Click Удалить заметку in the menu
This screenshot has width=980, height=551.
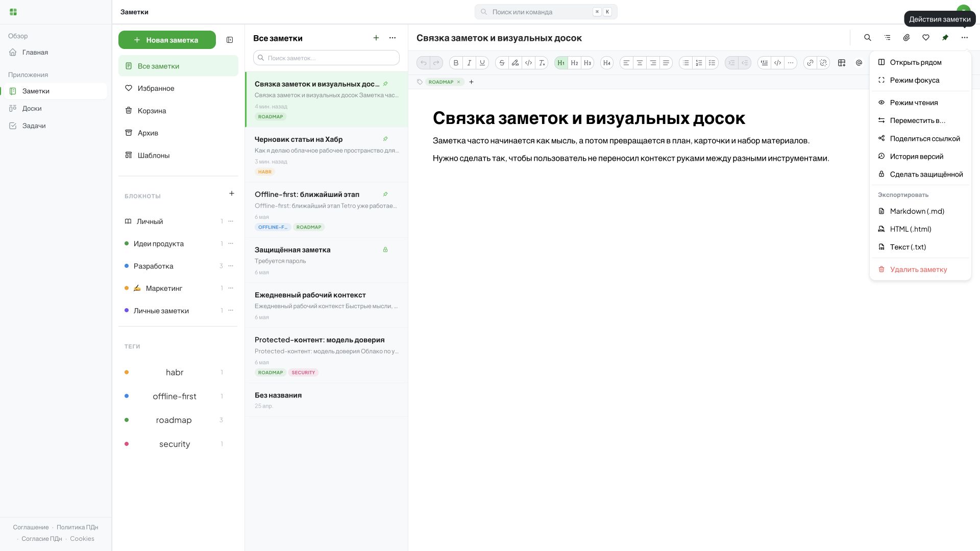(x=920, y=269)
